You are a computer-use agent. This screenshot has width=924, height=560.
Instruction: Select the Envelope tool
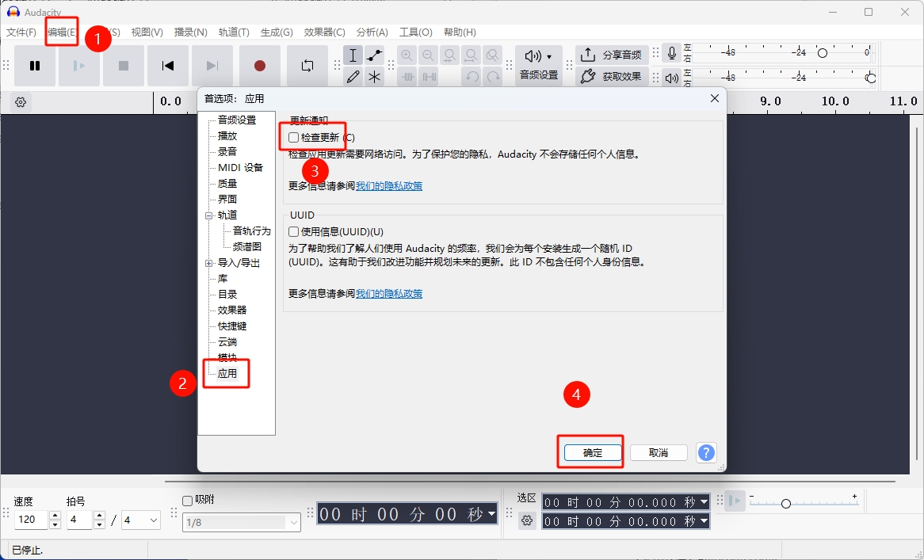(x=374, y=55)
